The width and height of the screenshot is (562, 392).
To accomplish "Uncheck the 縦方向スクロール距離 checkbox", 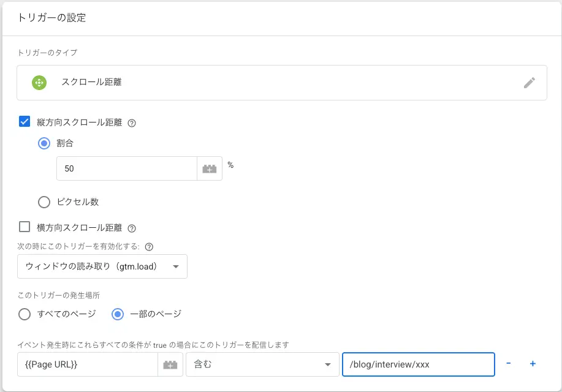I will pos(25,122).
